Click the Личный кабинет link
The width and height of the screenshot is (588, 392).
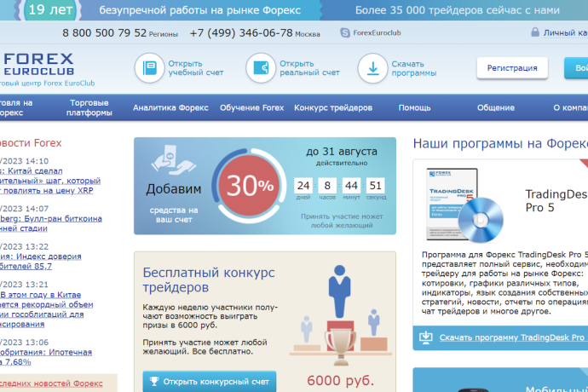[x=566, y=33]
